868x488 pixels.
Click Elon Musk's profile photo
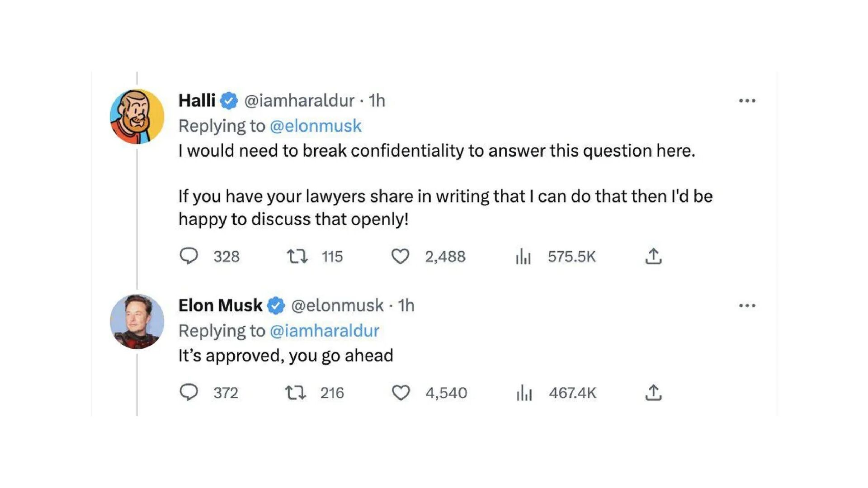coord(137,322)
